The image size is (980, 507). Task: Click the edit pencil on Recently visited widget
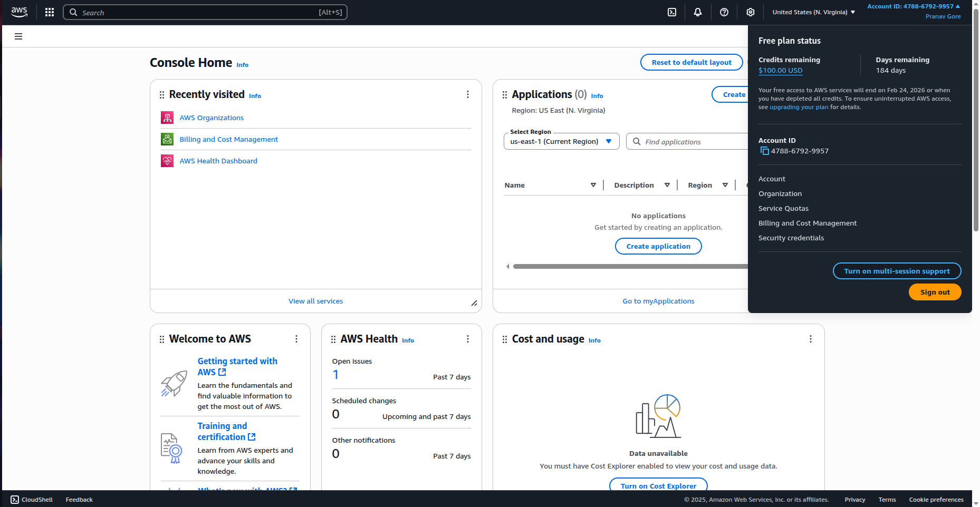click(x=474, y=303)
